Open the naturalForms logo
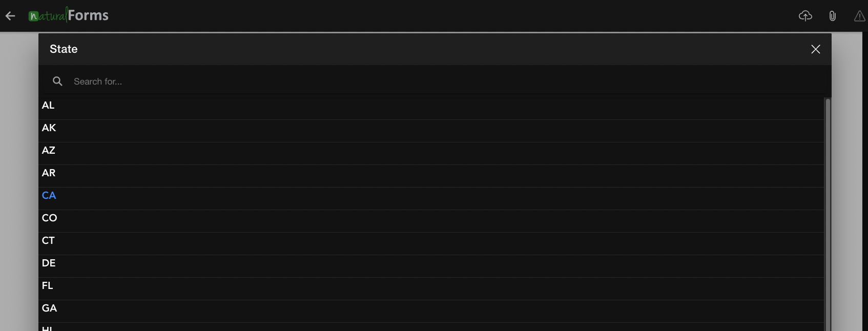Screen dimensions: 868x331 (x=68, y=15)
